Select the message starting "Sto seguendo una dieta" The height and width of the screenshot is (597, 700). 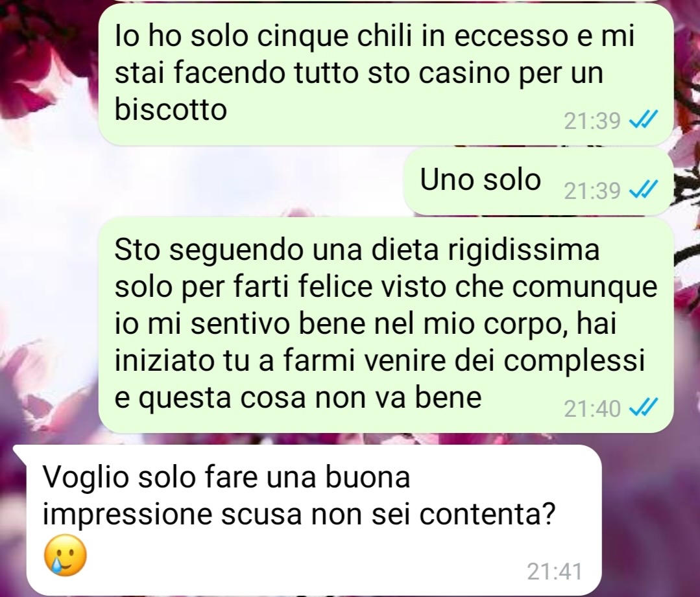coord(386,325)
